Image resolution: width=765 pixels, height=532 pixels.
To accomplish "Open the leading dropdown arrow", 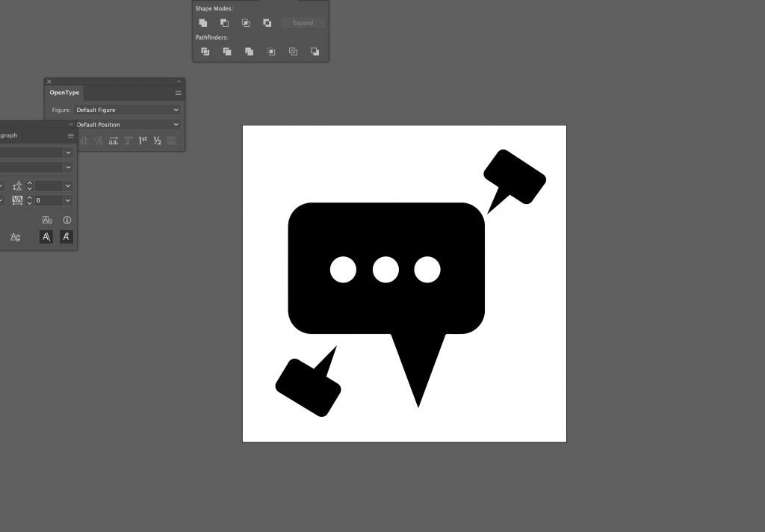I will [x=68, y=186].
